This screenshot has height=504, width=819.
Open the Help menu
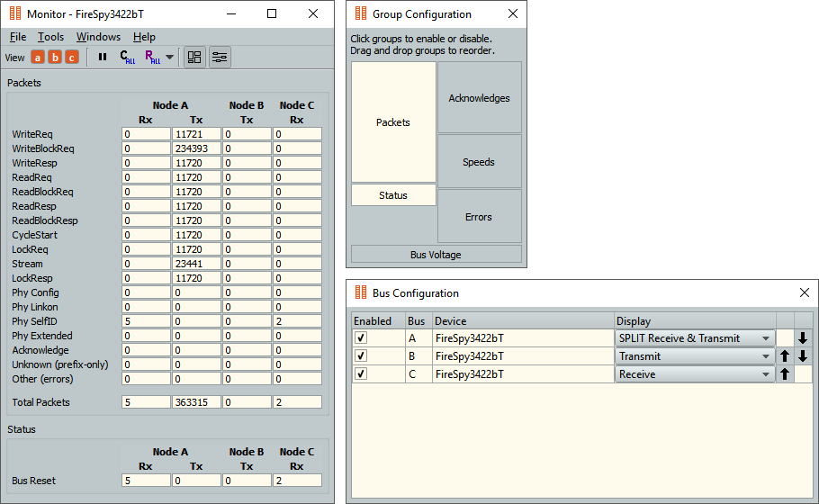(x=144, y=37)
